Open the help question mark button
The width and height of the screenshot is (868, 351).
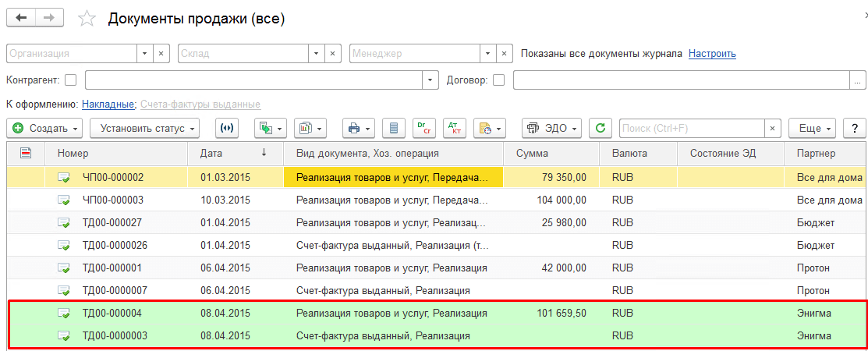[855, 128]
